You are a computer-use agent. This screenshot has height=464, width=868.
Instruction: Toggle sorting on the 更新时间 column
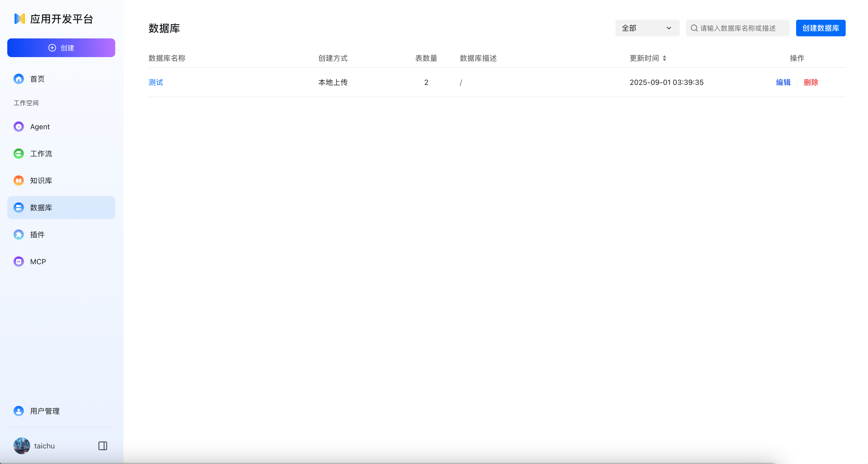point(664,58)
